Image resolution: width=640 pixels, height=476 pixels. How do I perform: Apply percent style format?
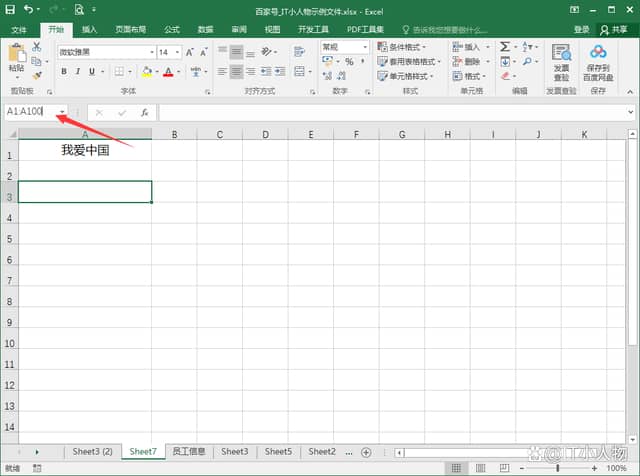[349, 62]
